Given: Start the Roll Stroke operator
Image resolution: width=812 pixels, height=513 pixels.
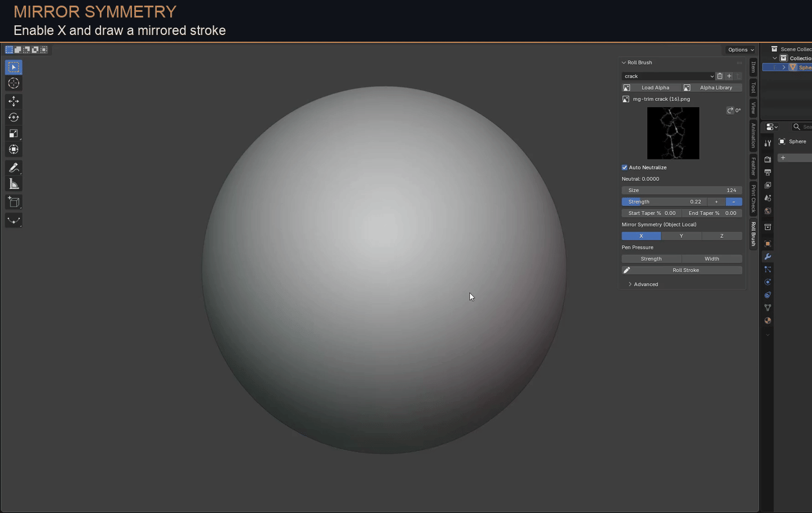Looking at the screenshot, I should pos(682,271).
